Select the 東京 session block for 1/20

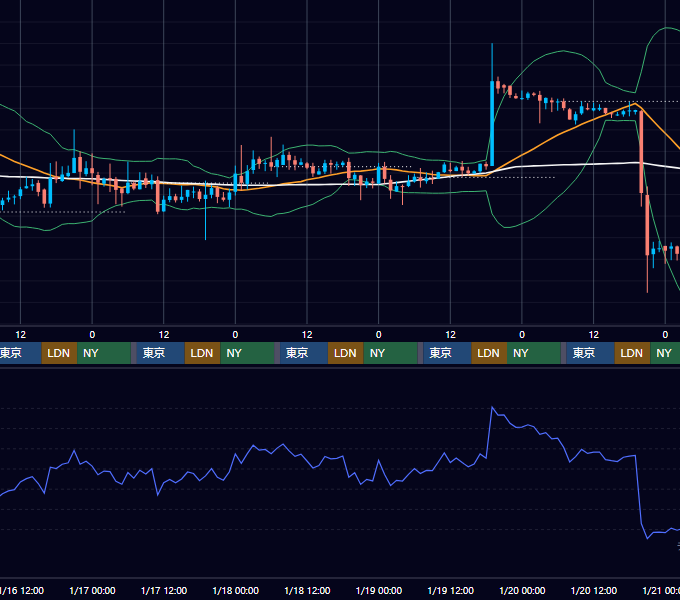click(590, 353)
